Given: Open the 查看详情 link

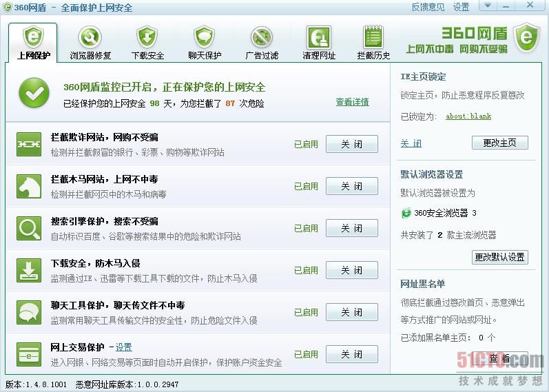Looking at the screenshot, I should [352, 102].
